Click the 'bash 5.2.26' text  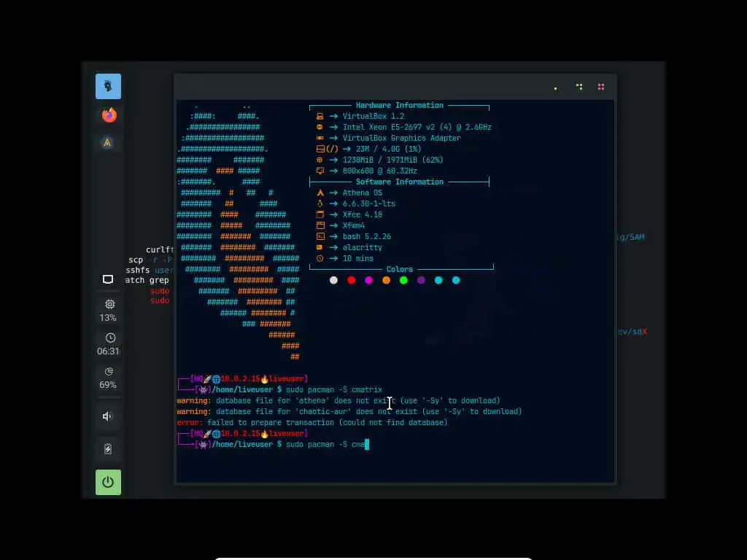click(367, 237)
